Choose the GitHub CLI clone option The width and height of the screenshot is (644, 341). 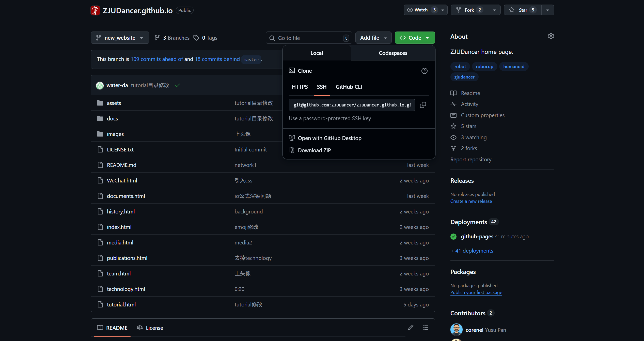point(349,87)
